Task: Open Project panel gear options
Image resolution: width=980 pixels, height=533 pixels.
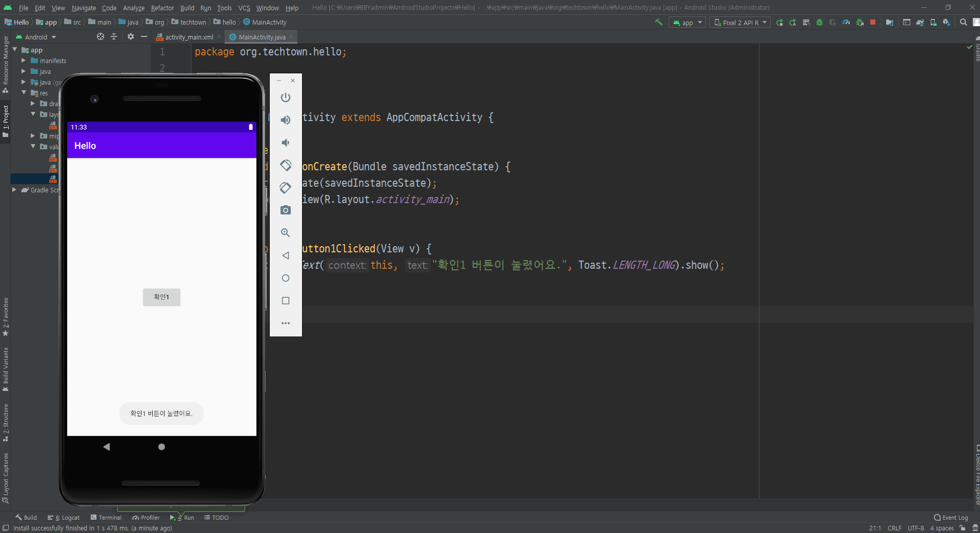Action: pyautogui.click(x=131, y=37)
